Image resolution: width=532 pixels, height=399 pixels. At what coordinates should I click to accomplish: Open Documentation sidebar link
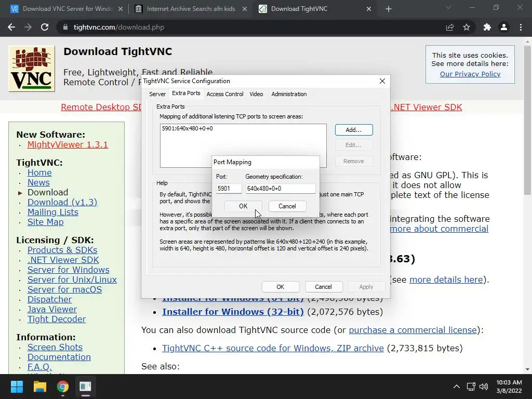click(x=59, y=357)
